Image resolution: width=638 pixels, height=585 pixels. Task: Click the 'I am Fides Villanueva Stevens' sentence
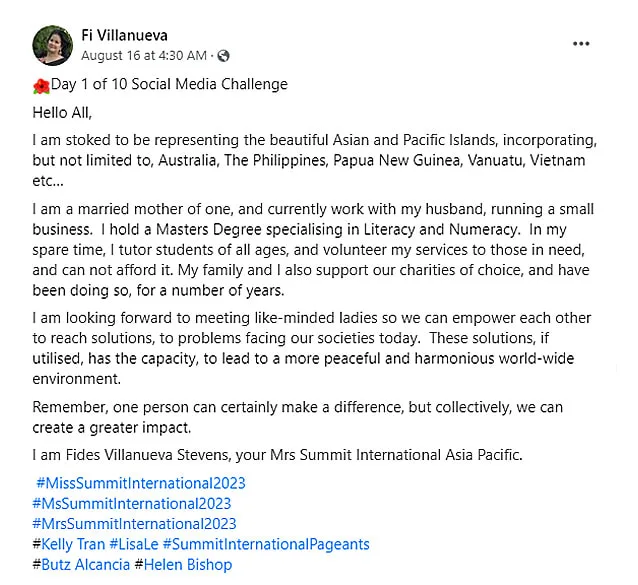(277, 455)
